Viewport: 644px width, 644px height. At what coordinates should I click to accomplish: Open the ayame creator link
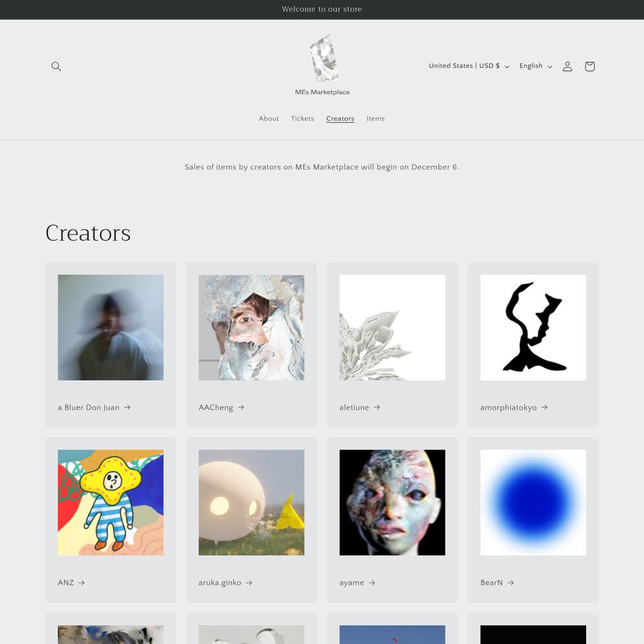(x=357, y=582)
